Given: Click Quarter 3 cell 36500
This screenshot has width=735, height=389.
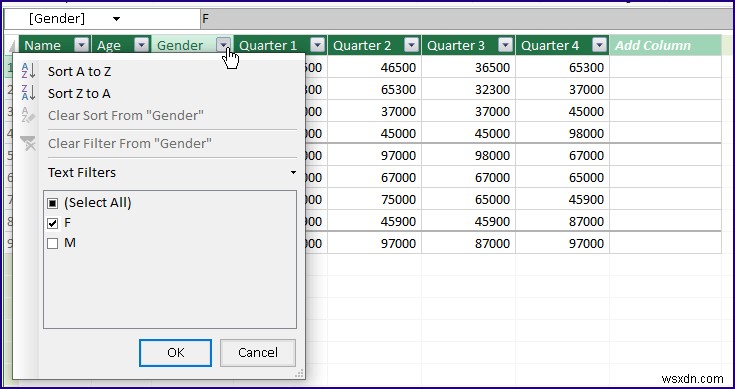Looking at the screenshot, I should click(468, 67).
